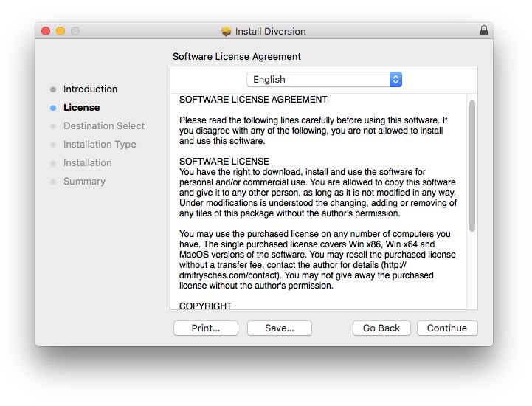Screen dimensions: 532x406
Task: Click the blue language dropdown arrows
Action: [x=395, y=80]
